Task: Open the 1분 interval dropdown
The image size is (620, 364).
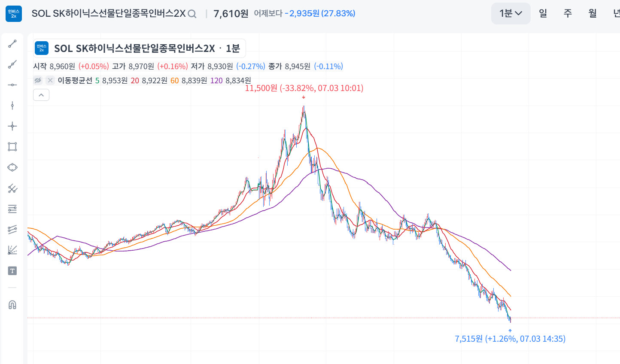Action: (511, 13)
